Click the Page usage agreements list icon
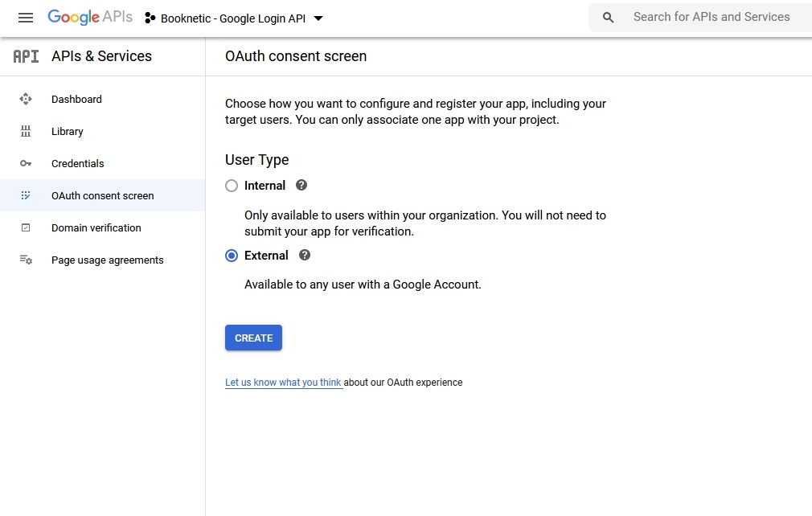Viewport: 812px width, 516px height. pyautogui.click(x=26, y=260)
